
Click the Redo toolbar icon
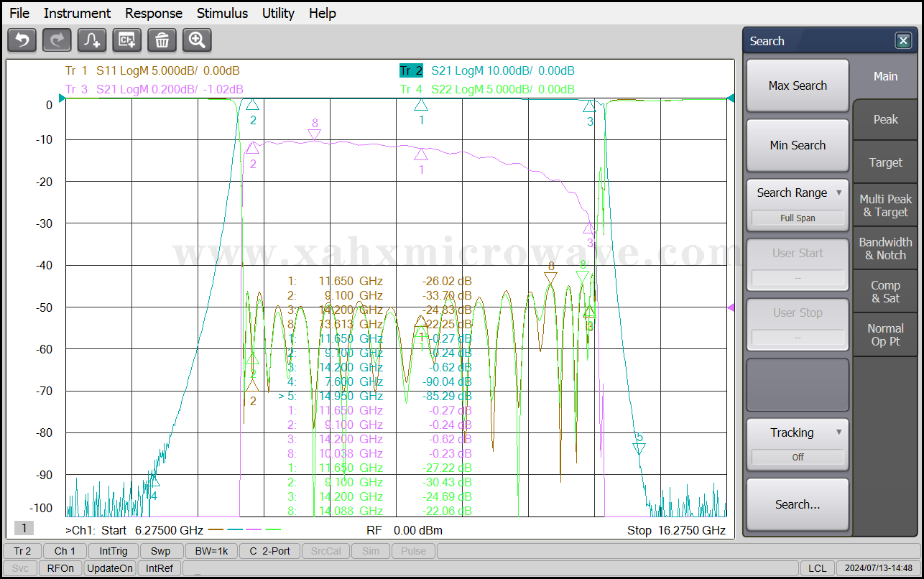(x=57, y=40)
